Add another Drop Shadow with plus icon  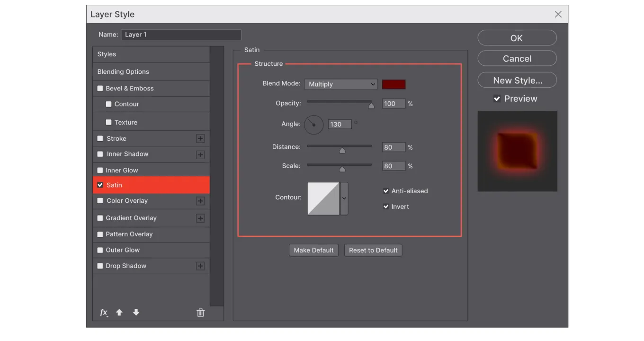200,266
